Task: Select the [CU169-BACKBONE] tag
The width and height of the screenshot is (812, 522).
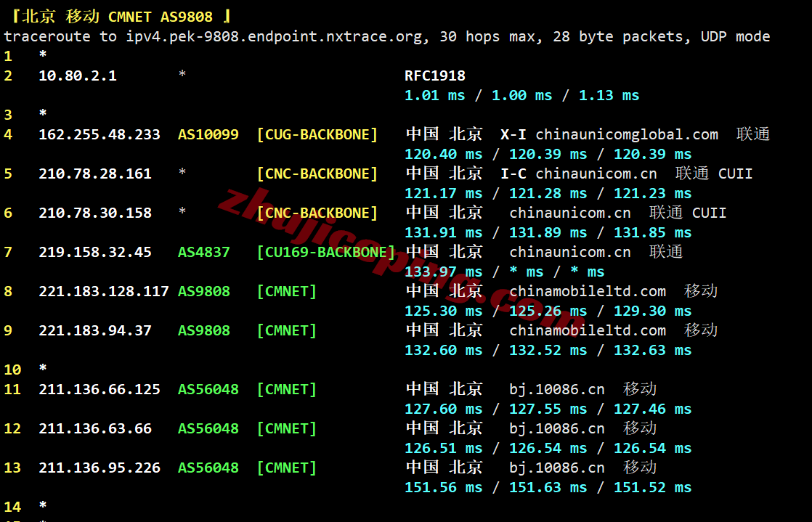Action: pyautogui.click(x=326, y=252)
